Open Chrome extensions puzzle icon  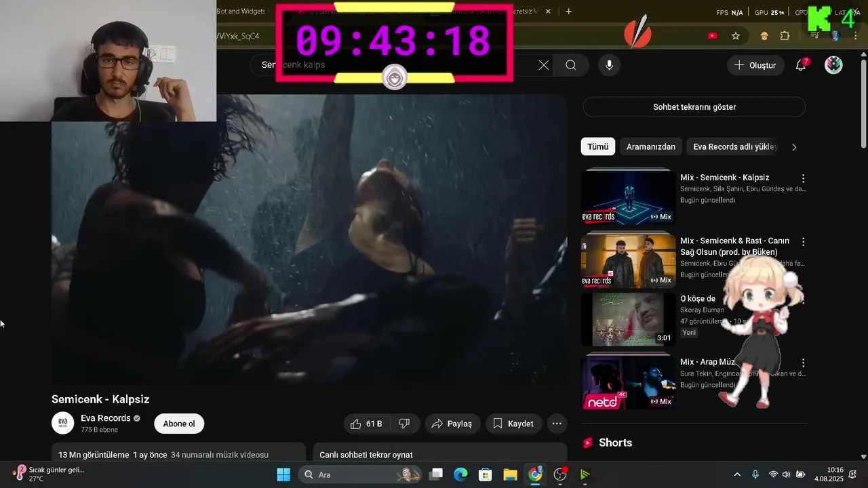click(x=785, y=36)
